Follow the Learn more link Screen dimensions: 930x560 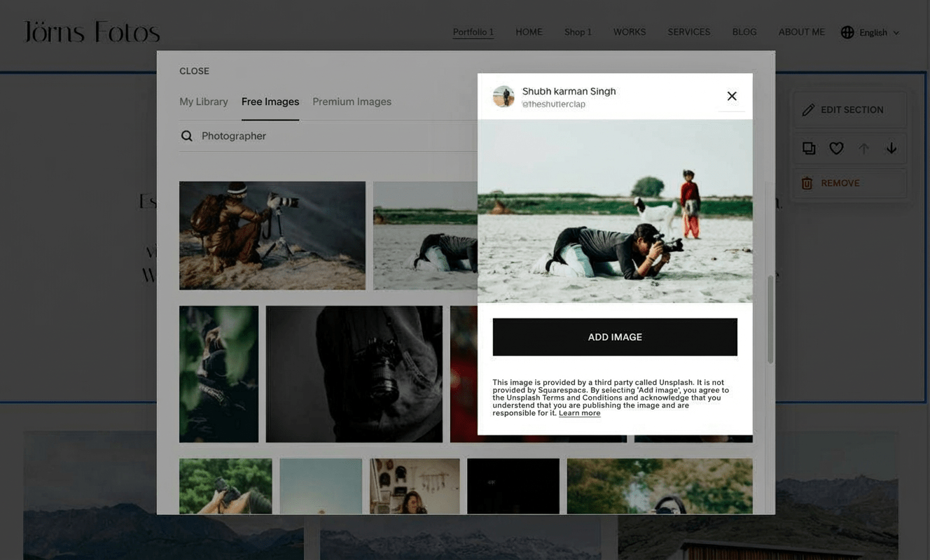(579, 413)
